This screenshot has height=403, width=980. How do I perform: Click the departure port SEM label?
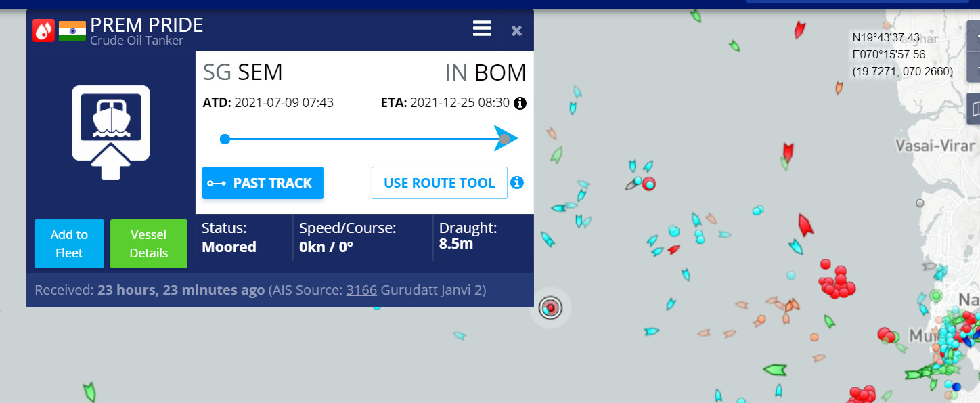click(x=260, y=72)
